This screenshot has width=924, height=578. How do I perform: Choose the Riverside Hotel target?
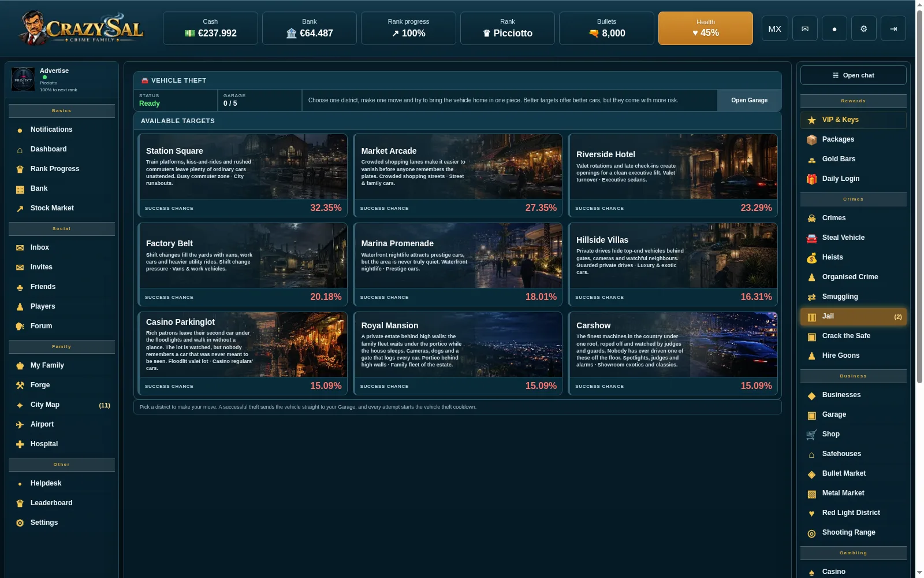[673, 176]
